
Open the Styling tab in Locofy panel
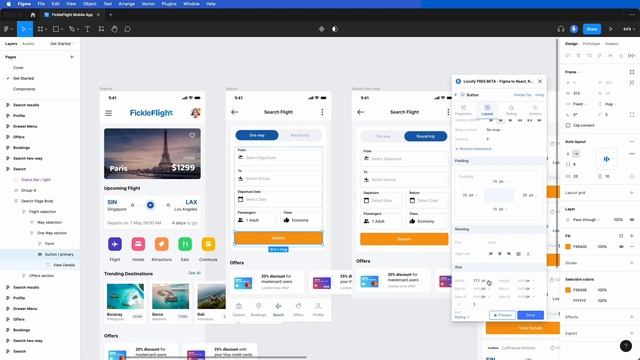(x=511, y=110)
